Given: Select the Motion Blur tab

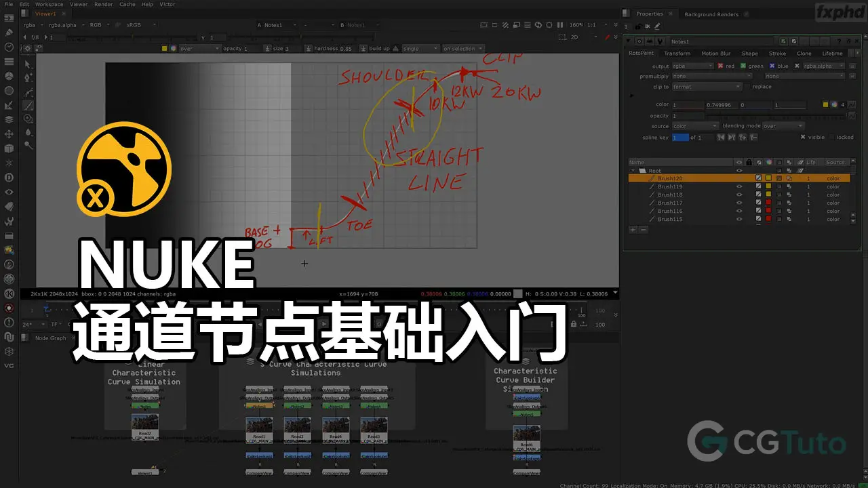Looking at the screenshot, I should (715, 54).
